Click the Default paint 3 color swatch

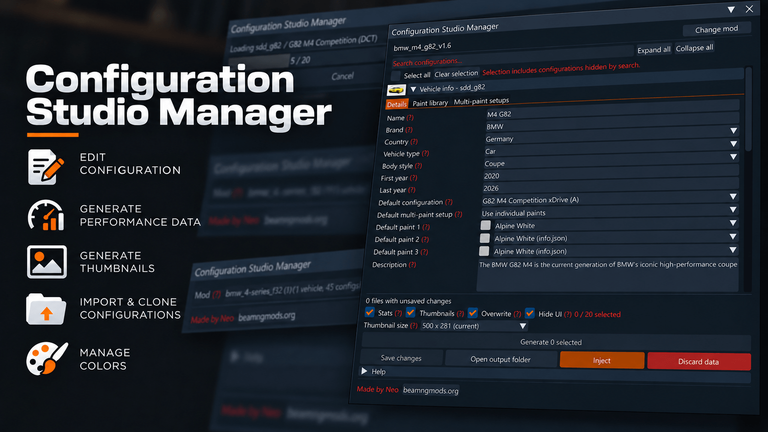(x=484, y=251)
